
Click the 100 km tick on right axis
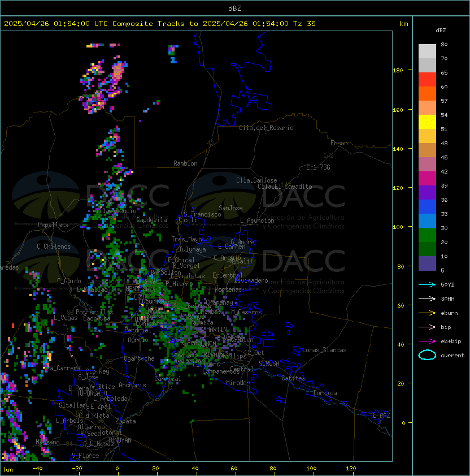(x=398, y=227)
